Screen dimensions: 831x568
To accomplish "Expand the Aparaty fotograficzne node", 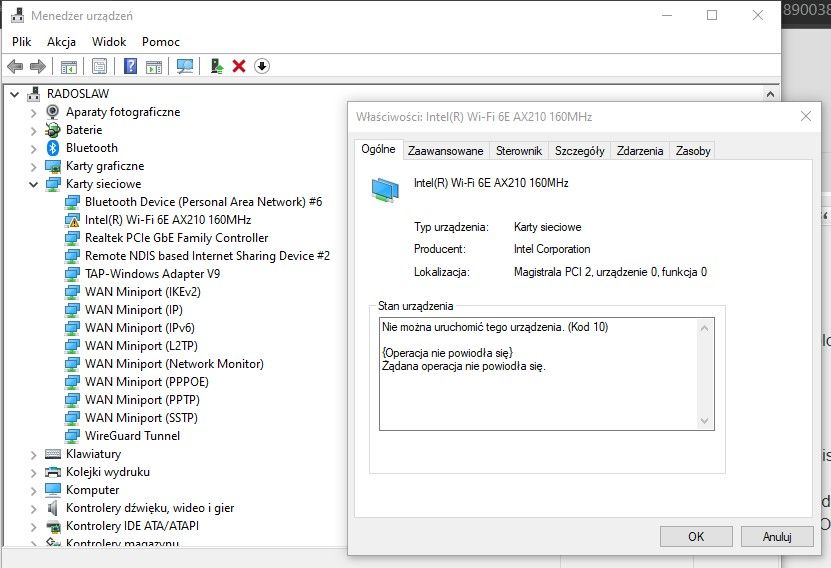I will (33, 112).
